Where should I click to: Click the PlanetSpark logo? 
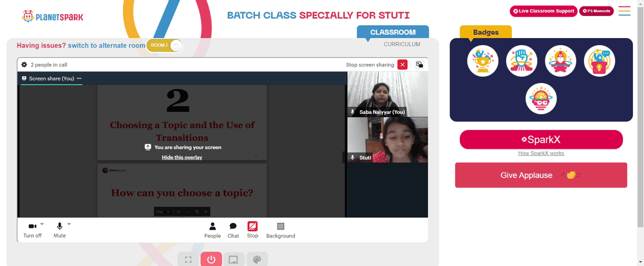pyautogui.click(x=52, y=16)
